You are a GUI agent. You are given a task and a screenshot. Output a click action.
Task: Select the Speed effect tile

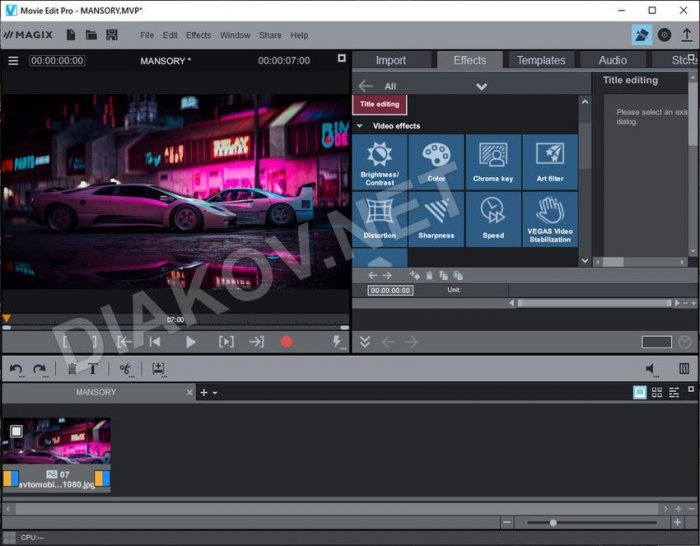pyautogui.click(x=493, y=218)
